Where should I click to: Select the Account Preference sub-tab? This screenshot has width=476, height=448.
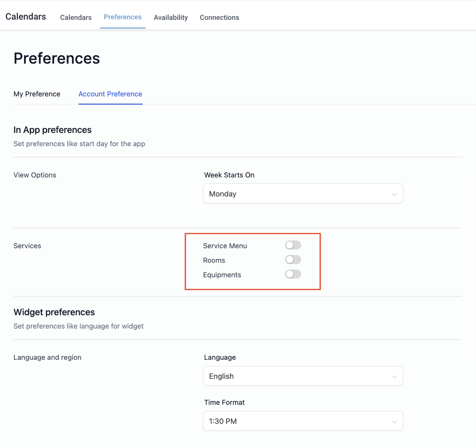pos(110,94)
